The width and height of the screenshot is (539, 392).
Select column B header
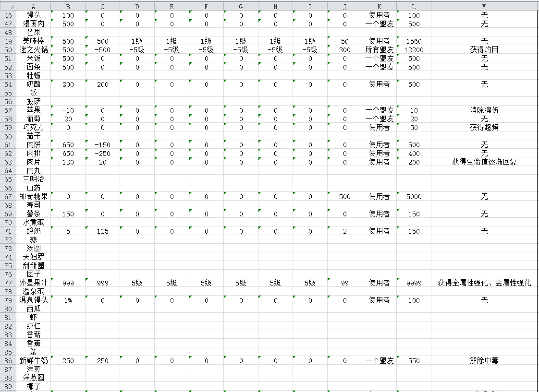pos(68,7)
